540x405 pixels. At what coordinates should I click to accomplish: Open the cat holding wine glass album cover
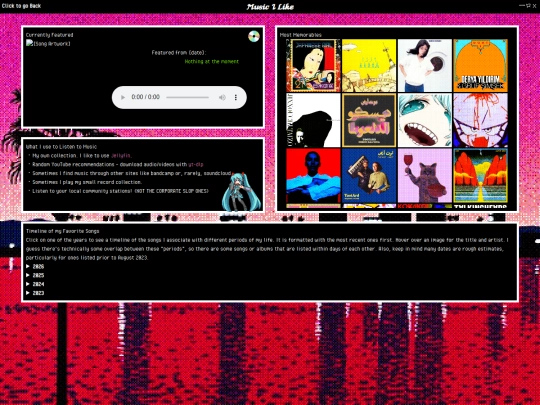click(425, 176)
